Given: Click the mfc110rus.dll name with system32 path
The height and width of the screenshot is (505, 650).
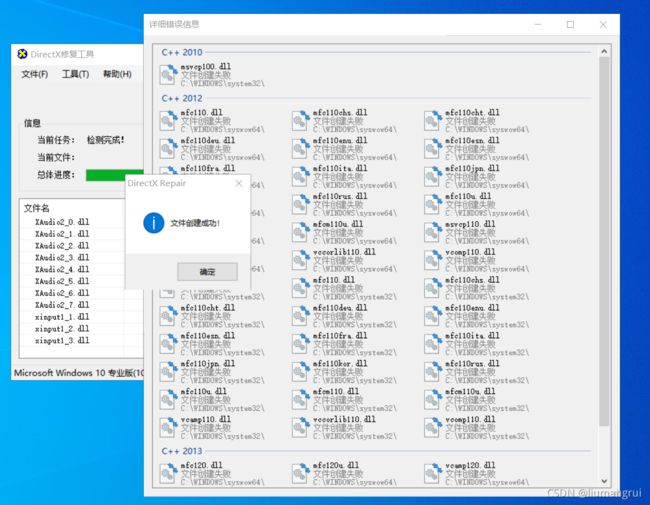Looking at the screenshot, I should [472, 364].
